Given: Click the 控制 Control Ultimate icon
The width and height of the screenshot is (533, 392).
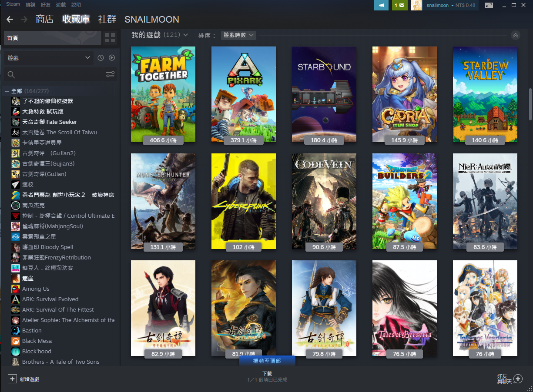Looking at the screenshot, I should click(x=16, y=216).
